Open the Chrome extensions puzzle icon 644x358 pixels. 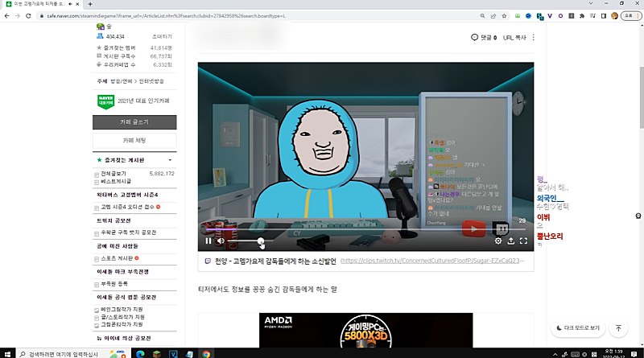click(581, 15)
